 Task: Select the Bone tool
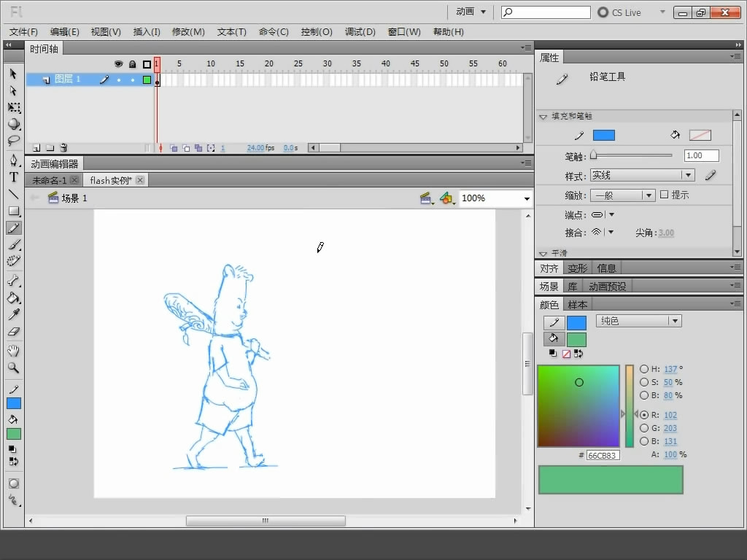[x=13, y=281]
